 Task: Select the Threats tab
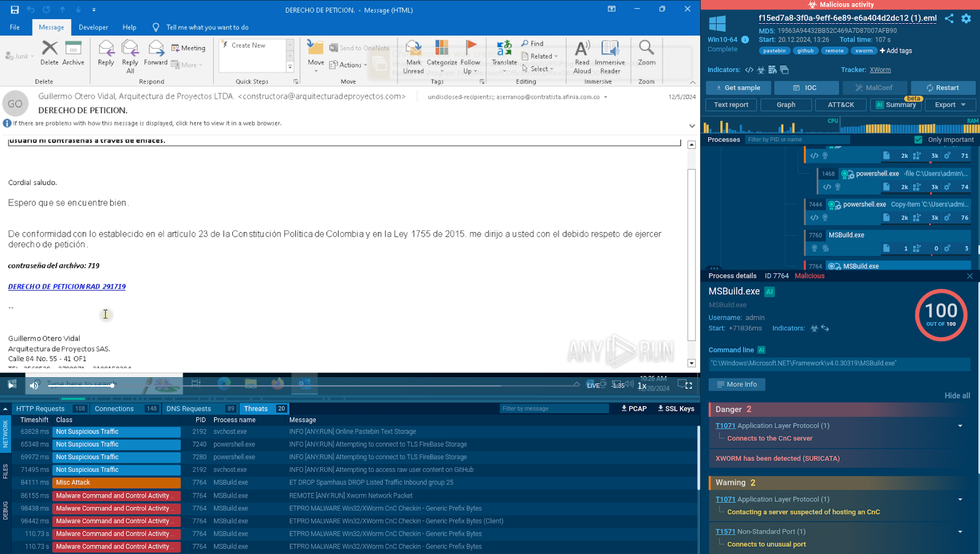click(264, 409)
